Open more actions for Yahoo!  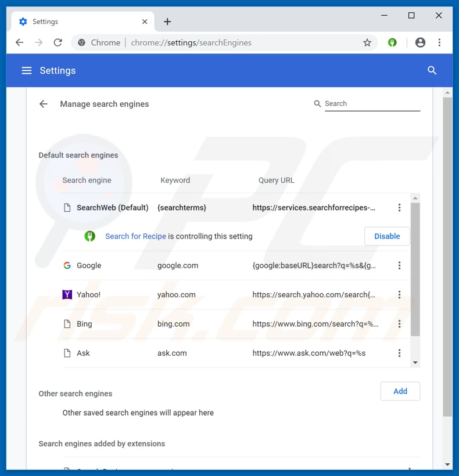click(x=399, y=294)
